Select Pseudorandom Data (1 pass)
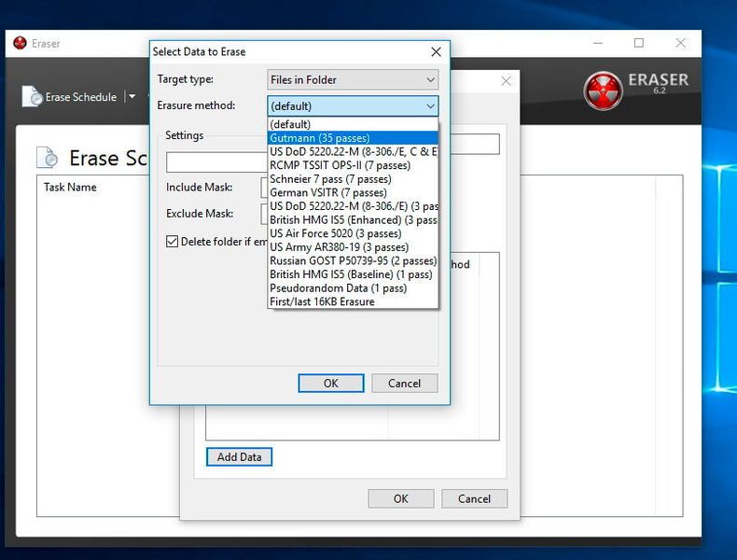 click(353, 287)
